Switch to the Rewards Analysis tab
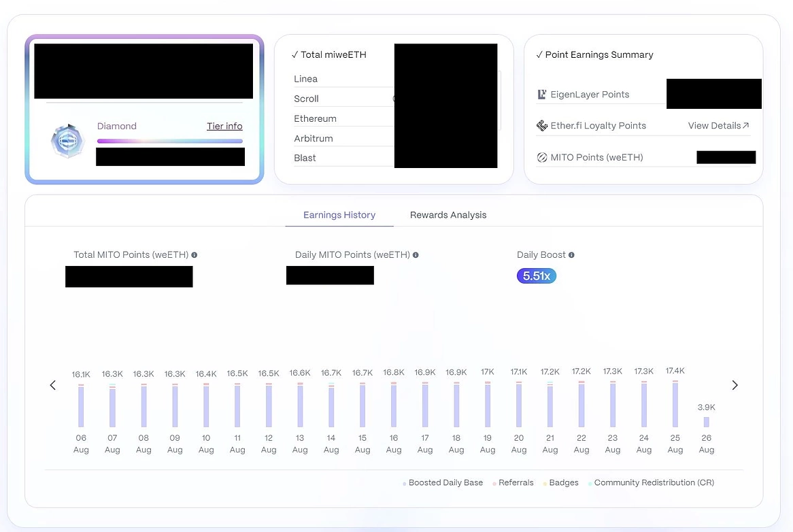This screenshot has height=532, width=793. 448,215
